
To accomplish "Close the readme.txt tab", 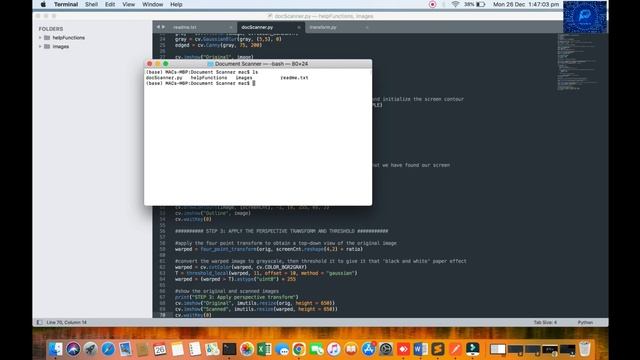I will click(231, 27).
